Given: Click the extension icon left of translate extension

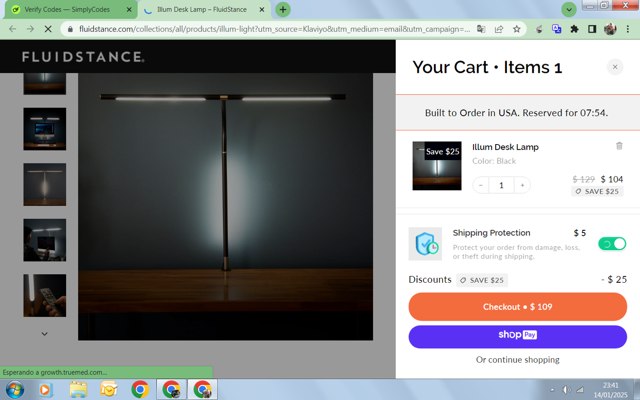Looking at the screenshot, I should (x=539, y=29).
